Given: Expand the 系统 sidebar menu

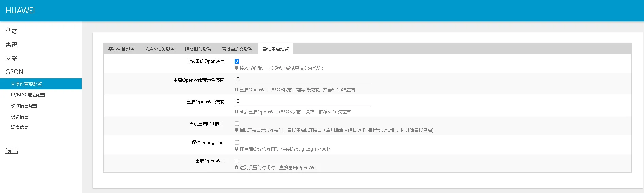Looking at the screenshot, I should point(12,45).
